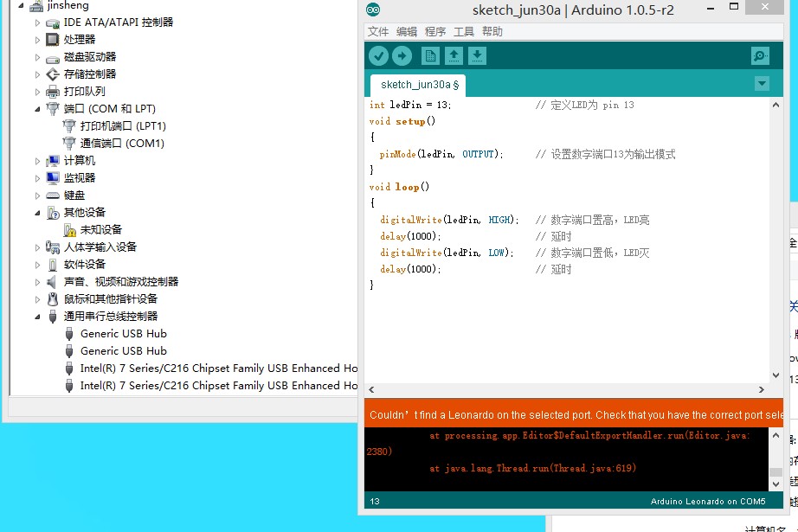Select the human interface devices (人体学输入设备) icon
The width and height of the screenshot is (798, 532).
(53, 247)
